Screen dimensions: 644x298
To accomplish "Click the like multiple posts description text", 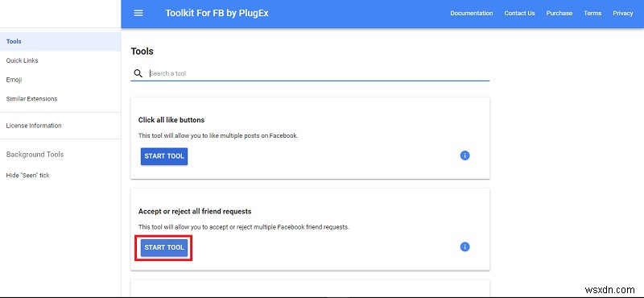I will click(x=218, y=135).
